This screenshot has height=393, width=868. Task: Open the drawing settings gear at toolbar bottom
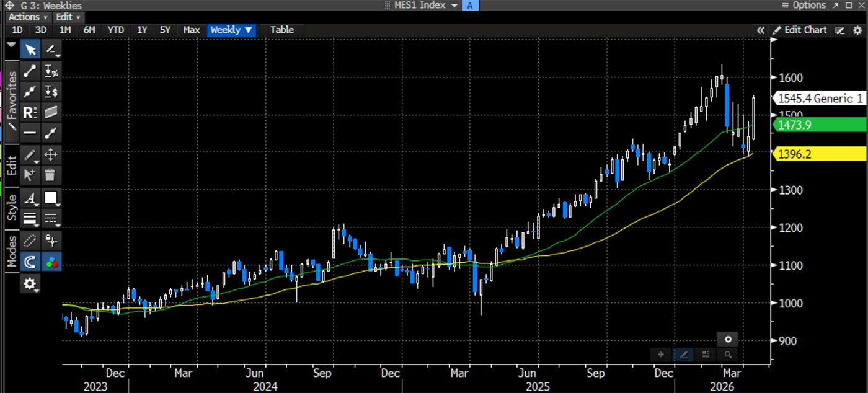(x=29, y=283)
